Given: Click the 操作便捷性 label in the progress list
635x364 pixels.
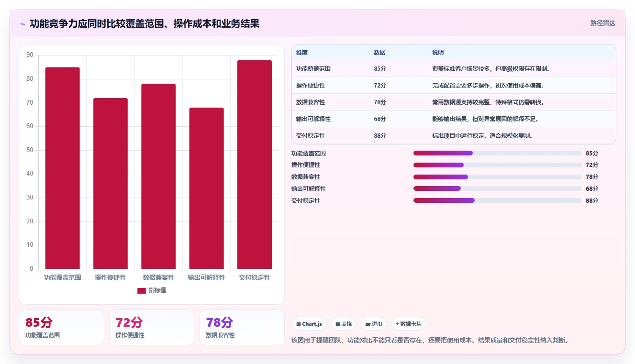Looking at the screenshot, I should pyautogui.click(x=306, y=165).
